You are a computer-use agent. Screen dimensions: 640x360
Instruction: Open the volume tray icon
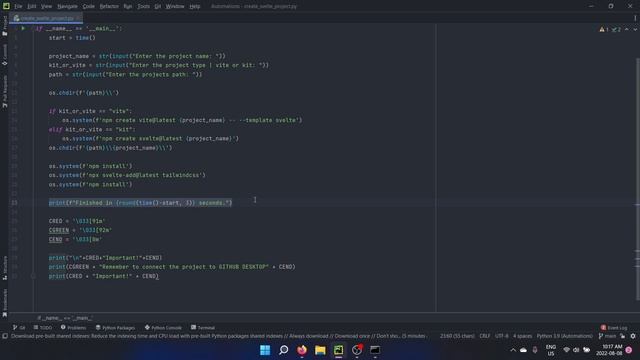pos(576,350)
